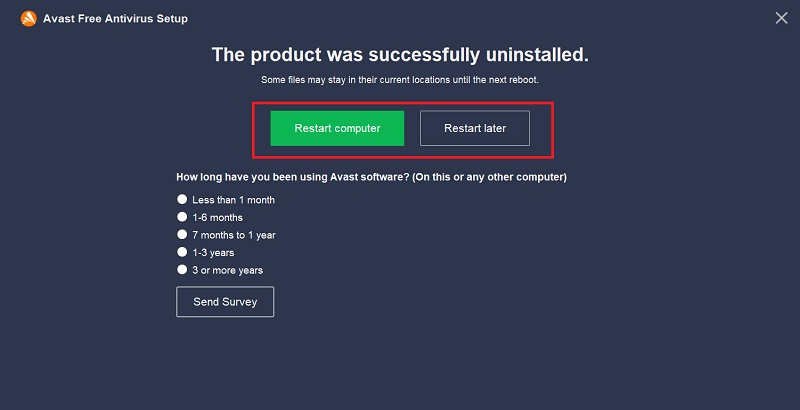
Task: Click the '(On this or any other computer)' note
Action: [x=499, y=177]
